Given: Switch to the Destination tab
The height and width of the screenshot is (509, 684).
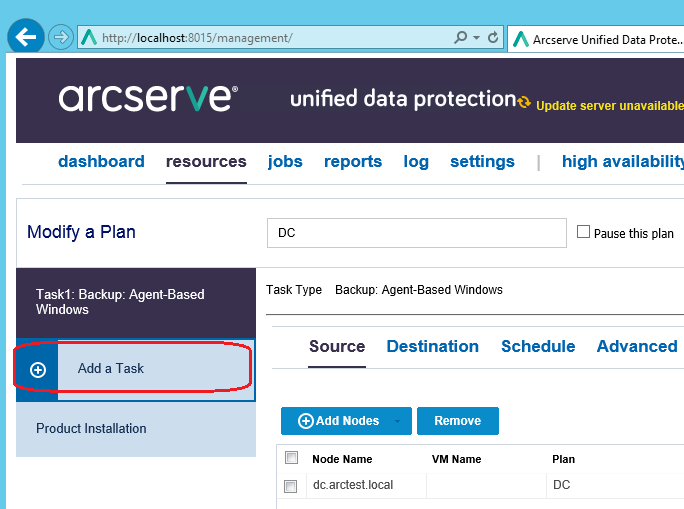Looking at the screenshot, I should click(x=432, y=347).
